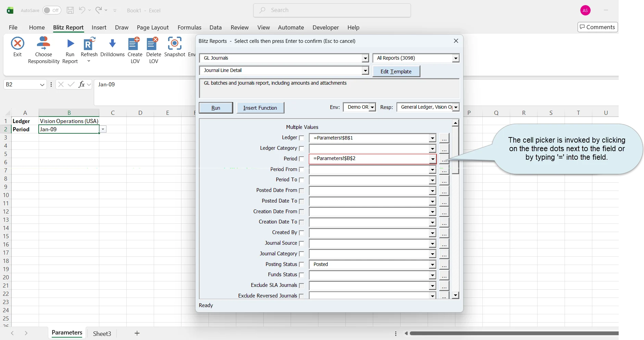
Task: Open cell picker for Journal Source
Action: click(x=444, y=244)
